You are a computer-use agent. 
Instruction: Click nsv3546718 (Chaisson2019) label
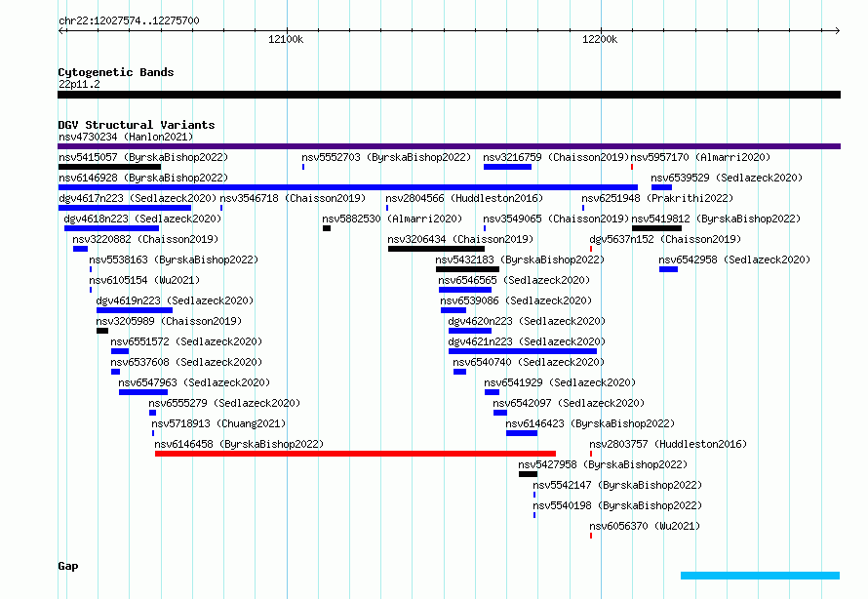(x=293, y=198)
